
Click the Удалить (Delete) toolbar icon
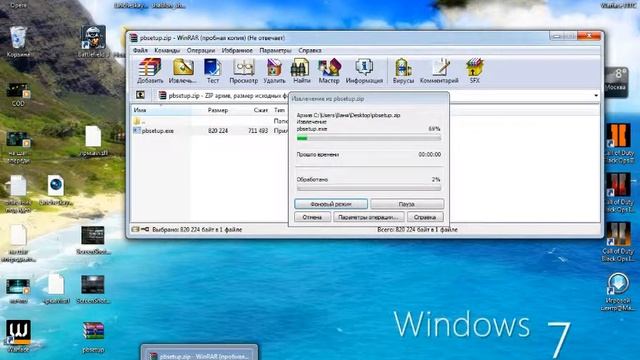pos(274,71)
